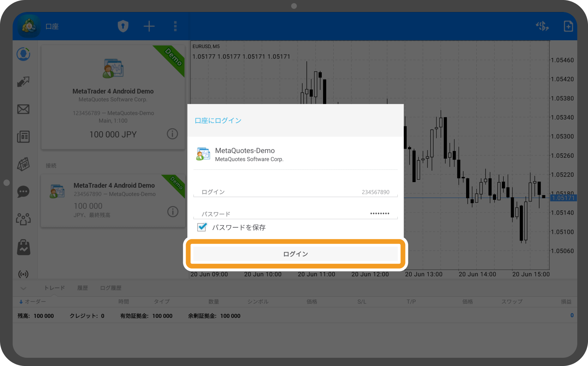Click the ログイン account number field

[x=295, y=192]
